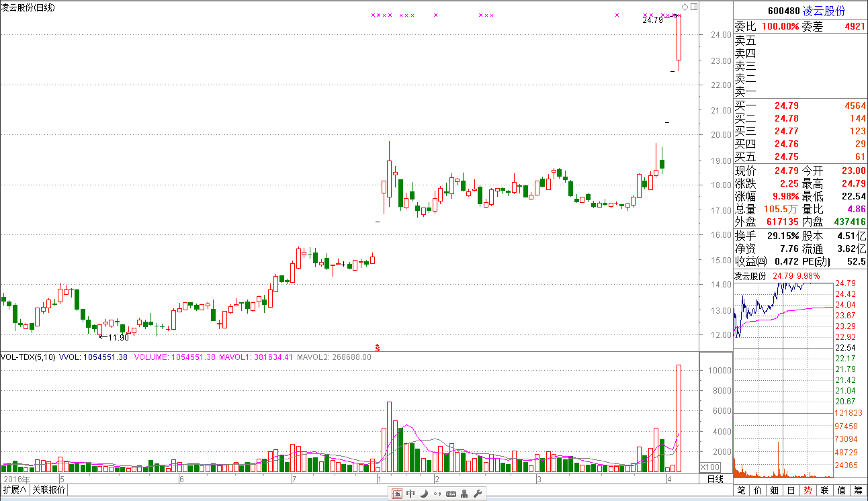The image size is (868, 501).
Task: Click the 总量 105.5万 value
Action: pos(782,210)
